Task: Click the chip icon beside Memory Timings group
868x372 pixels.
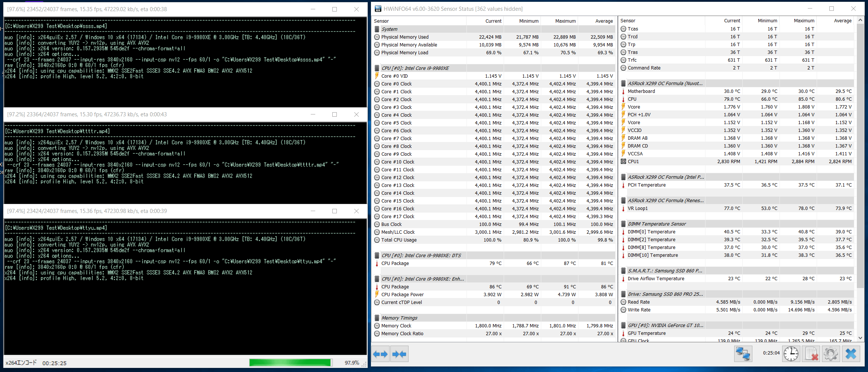Action: point(377,318)
